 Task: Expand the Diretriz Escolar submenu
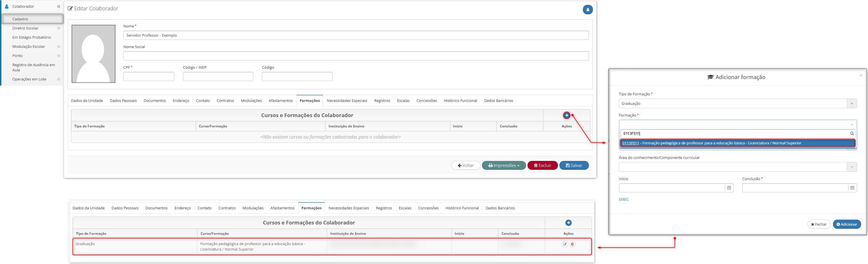point(59,28)
